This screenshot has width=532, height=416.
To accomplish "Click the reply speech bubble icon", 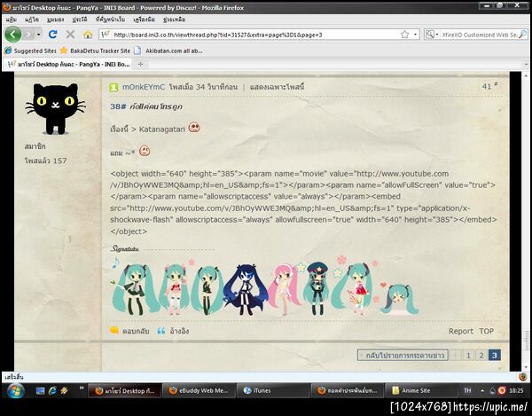I will (x=114, y=331).
